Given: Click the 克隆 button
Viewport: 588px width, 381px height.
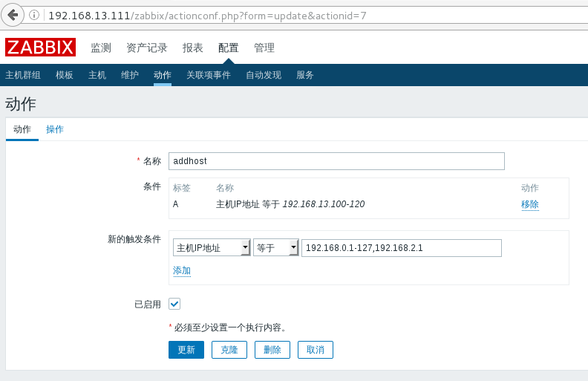Looking at the screenshot, I should tap(229, 350).
